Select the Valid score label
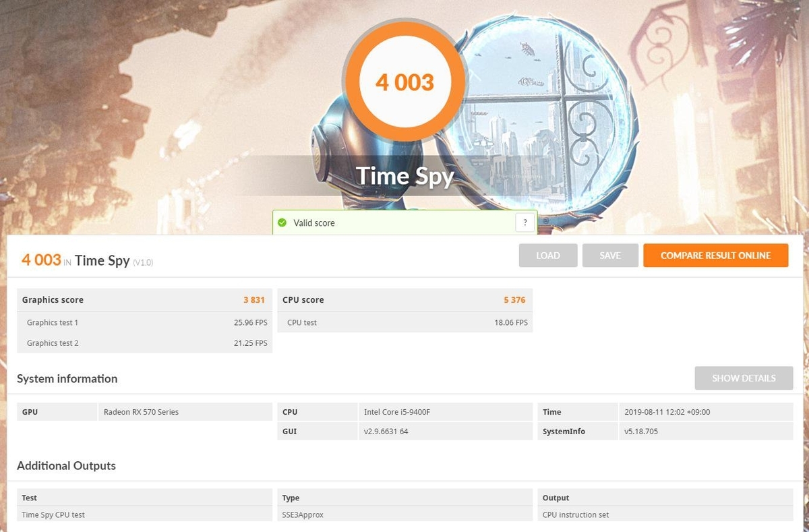The width and height of the screenshot is (809, 532). coord(314,223)
